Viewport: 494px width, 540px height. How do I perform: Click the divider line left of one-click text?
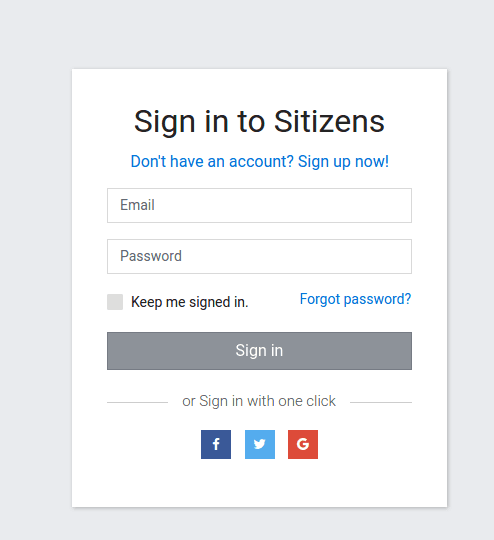[137, 402]
